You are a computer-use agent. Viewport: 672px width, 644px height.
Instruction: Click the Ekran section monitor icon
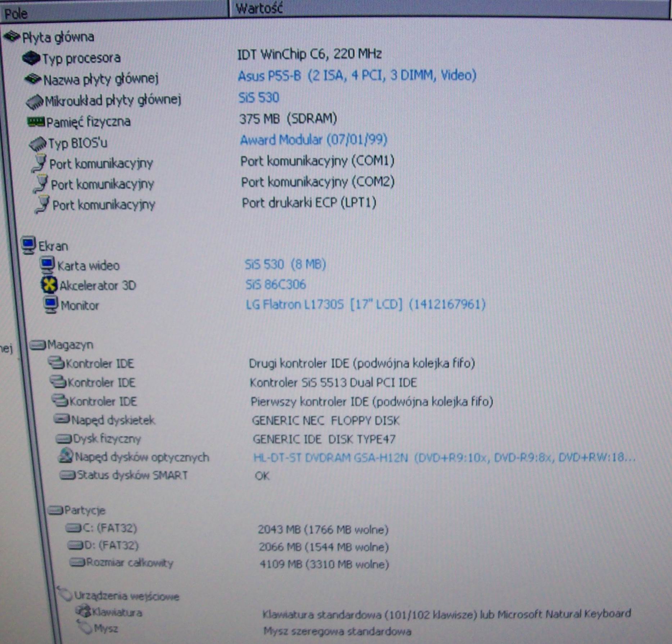tap(28, 245)
